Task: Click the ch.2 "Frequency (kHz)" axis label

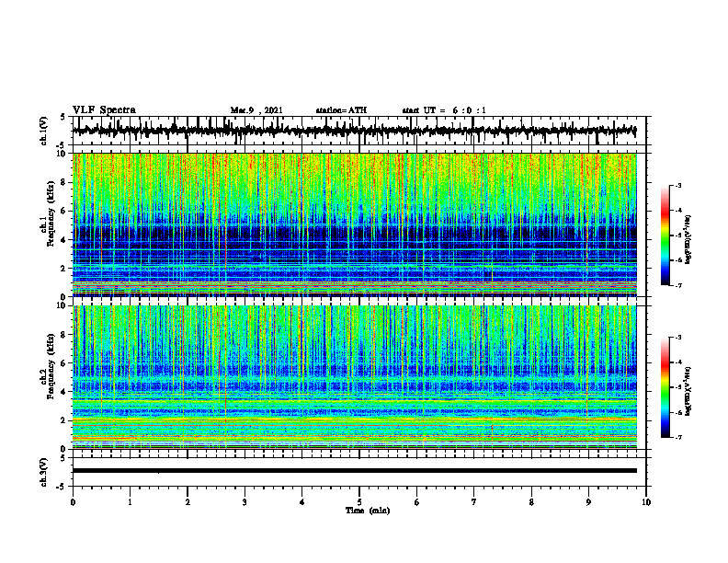Action: 51,366
